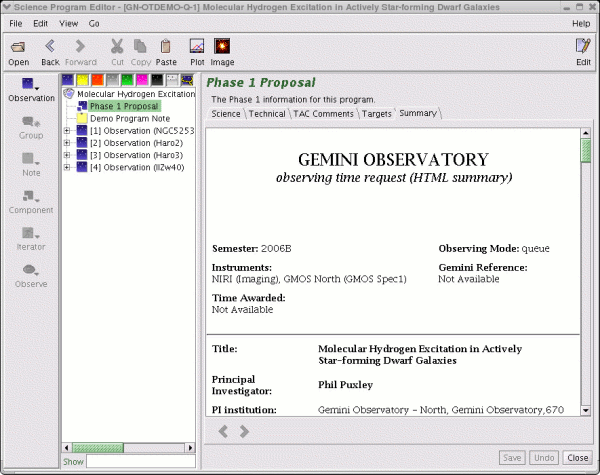
Task: Toggle the green observation status filter
Action: point(127,80)
